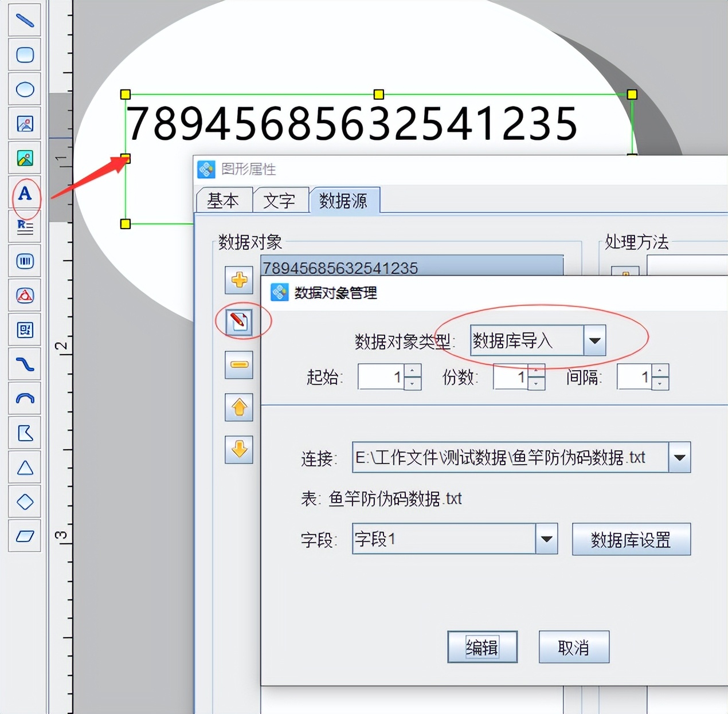728x714 pixels.
Task: Click the 数据库设置 button
Action: coord(631,539)
